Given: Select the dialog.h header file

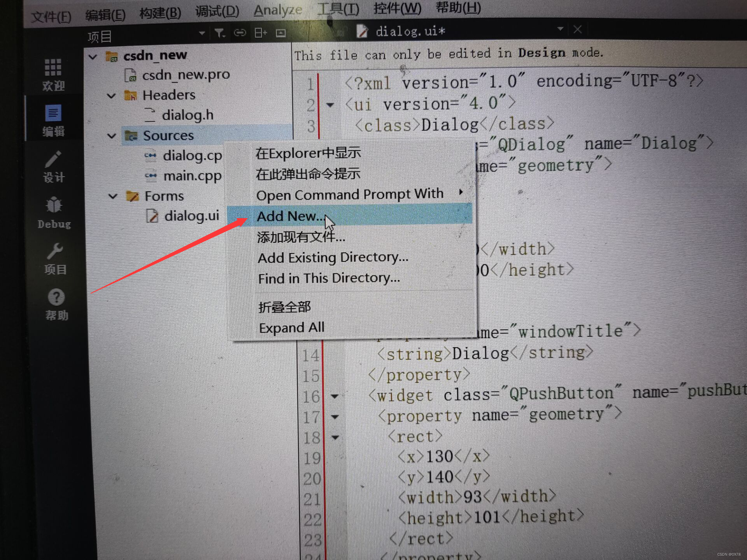Looking at the screenshot, I should point(188,115).
